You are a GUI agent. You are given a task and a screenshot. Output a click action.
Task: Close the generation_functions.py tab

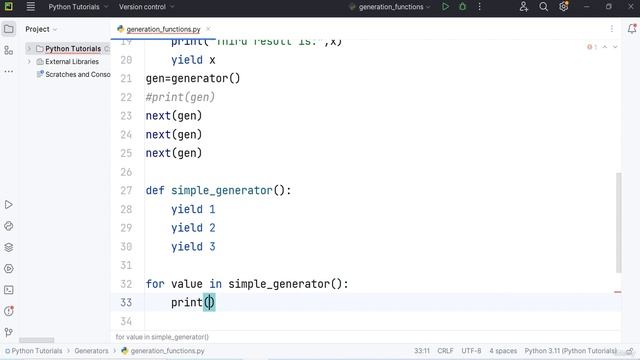click(x=208, y=29)
